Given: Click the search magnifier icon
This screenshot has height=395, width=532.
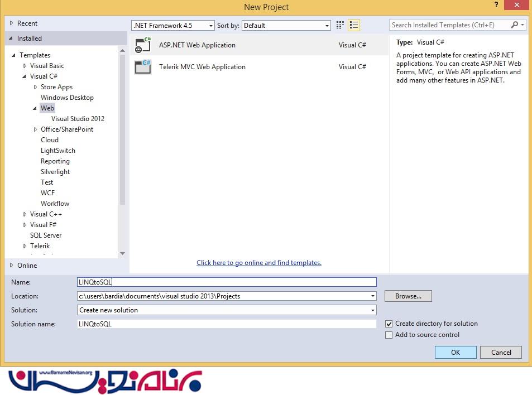Looking at the screenshot, I should tap(514, 25).
